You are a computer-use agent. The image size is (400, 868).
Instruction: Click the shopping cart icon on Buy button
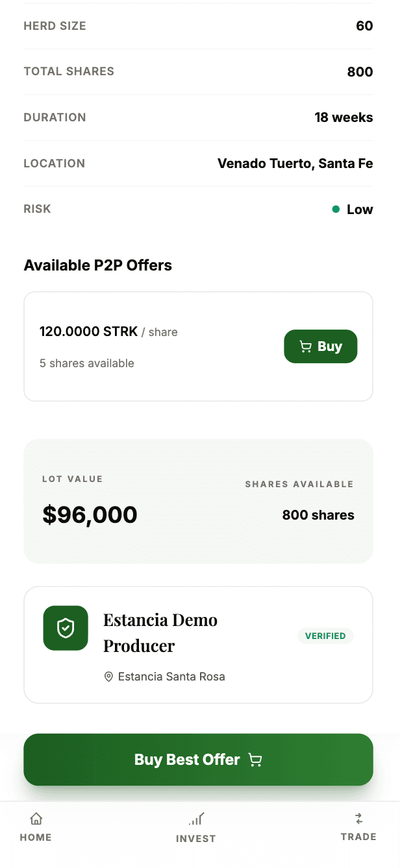305,346
